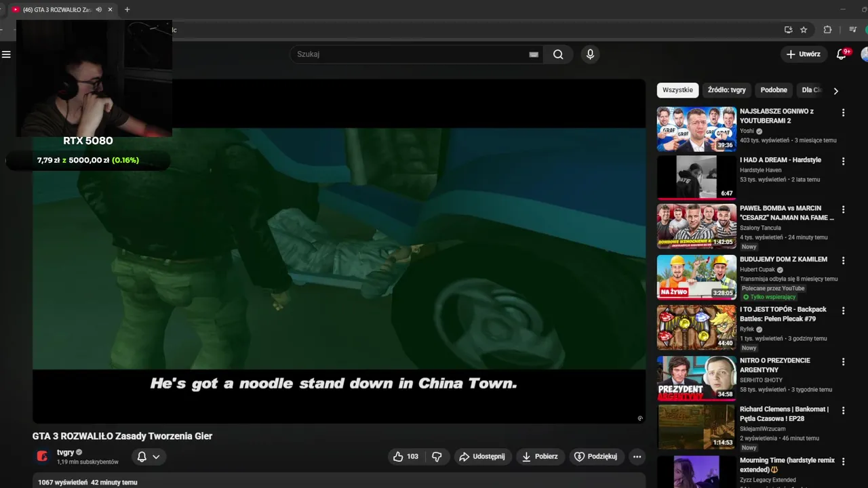This screenshot has height=488, width=868.
Task: Open options for NAJSŁABSZE OGNIWO video
Action: (843, 113)
